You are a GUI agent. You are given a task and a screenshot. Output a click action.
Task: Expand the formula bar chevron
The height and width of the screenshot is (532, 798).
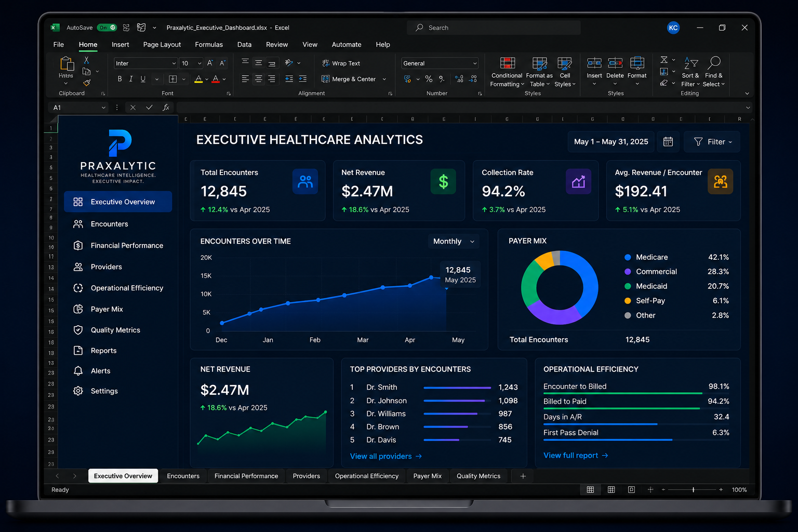[748, 108]
